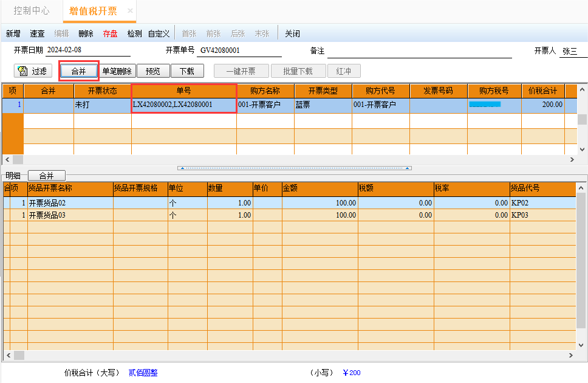The height and width of the screenshot is (383, 588).
Task: Click 存盘 to save
Action: [x=111, y=34]
